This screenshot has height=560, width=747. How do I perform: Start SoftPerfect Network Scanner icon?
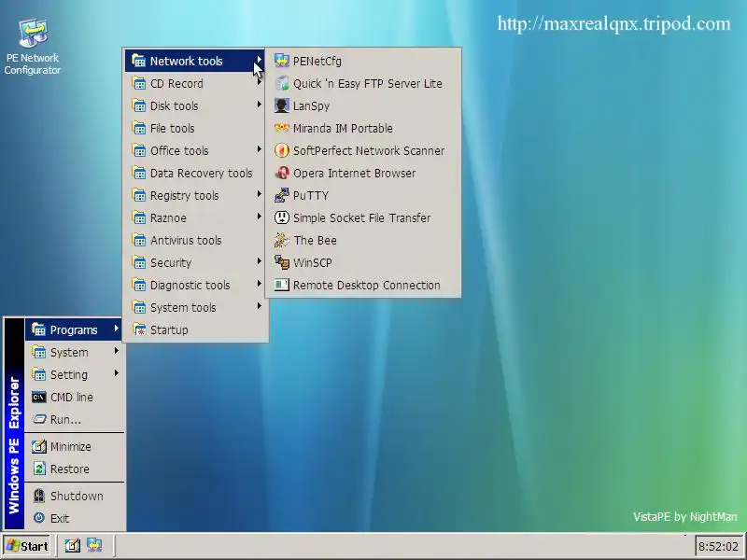(x=282, y=150)
